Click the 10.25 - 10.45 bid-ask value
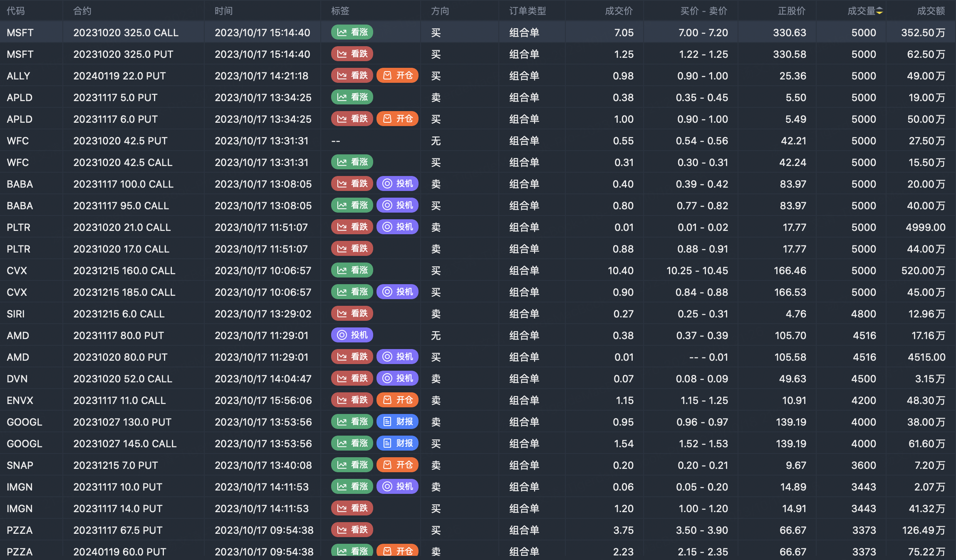 (x=697, y=270)
